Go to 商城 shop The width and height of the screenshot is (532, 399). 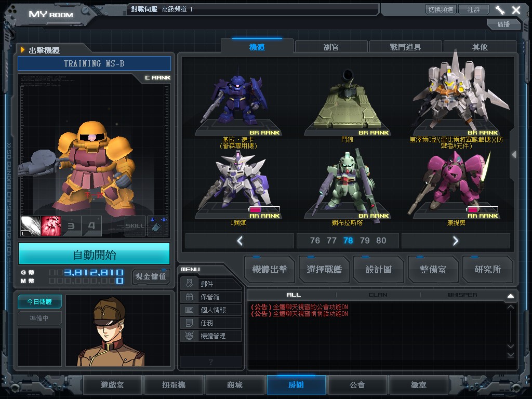pos(235,385)
